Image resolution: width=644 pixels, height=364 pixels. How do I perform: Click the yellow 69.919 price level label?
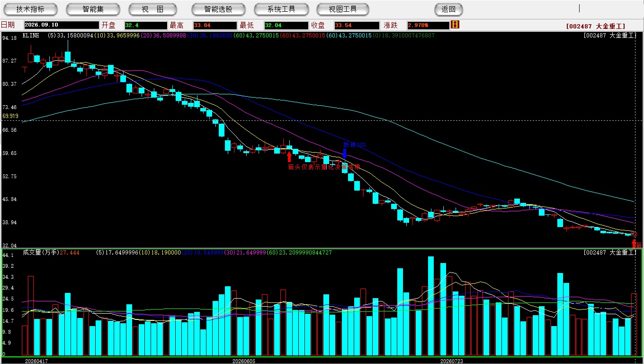click(10, 116)
